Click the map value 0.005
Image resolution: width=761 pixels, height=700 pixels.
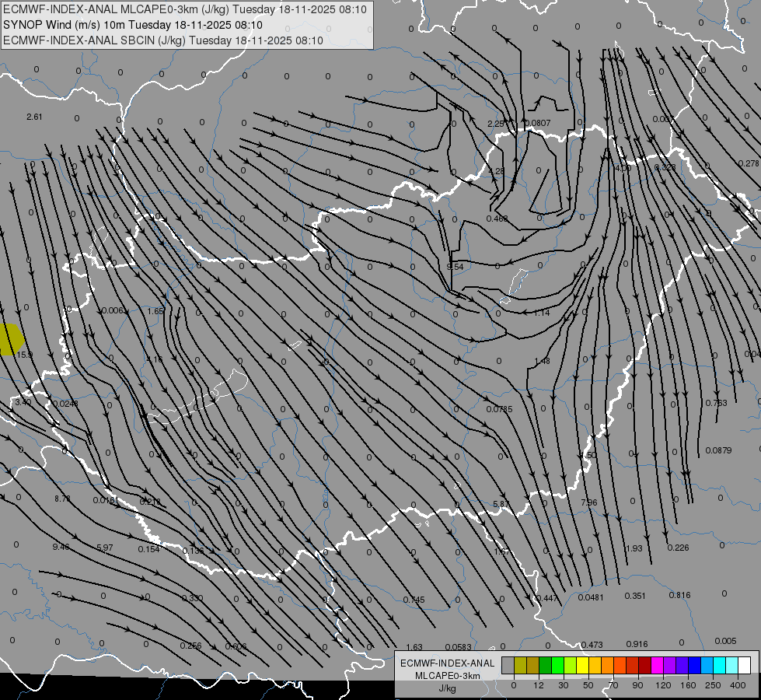pos(725,641)
